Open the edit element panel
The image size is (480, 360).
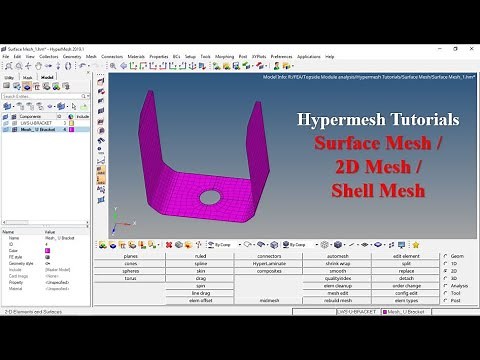(406, 256)
